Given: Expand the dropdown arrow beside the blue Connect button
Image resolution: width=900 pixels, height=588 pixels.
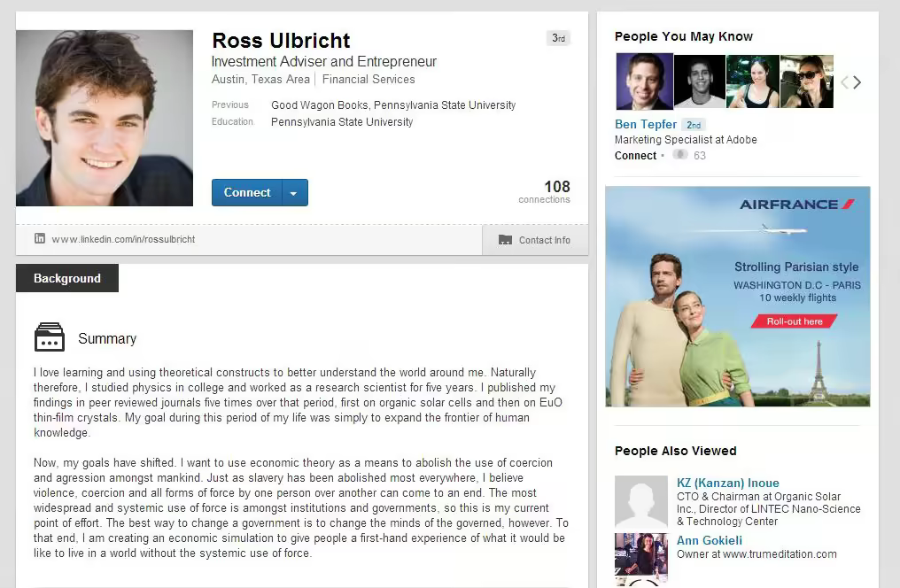Looking at the screenshot, I should [x=295, y=193].
